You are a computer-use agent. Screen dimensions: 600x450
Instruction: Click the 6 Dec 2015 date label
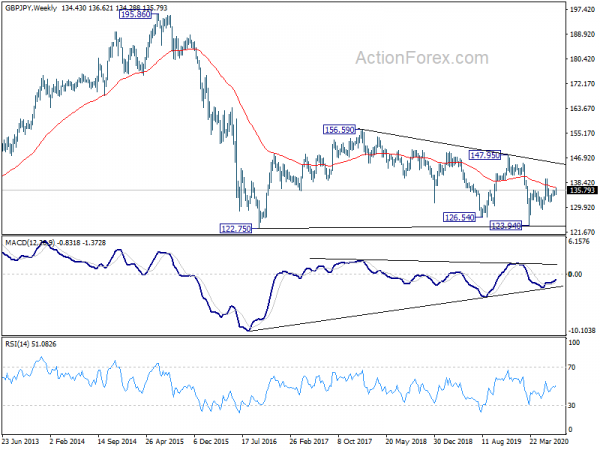pyautogui.click(x=212, y=441)
